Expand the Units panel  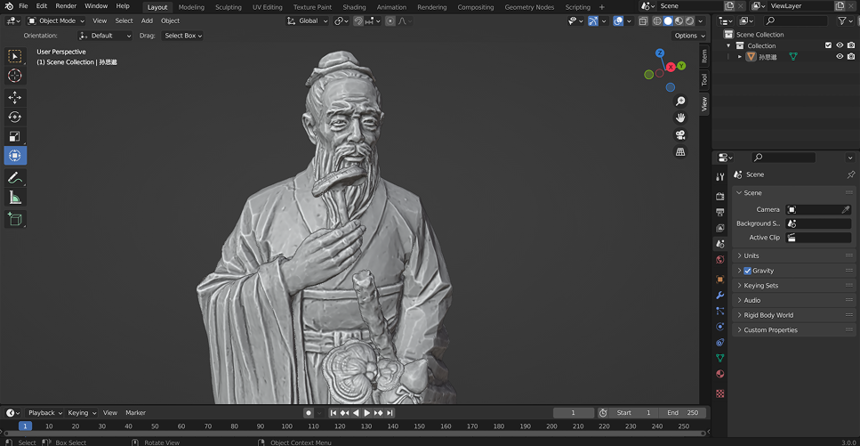coord(794,256)
